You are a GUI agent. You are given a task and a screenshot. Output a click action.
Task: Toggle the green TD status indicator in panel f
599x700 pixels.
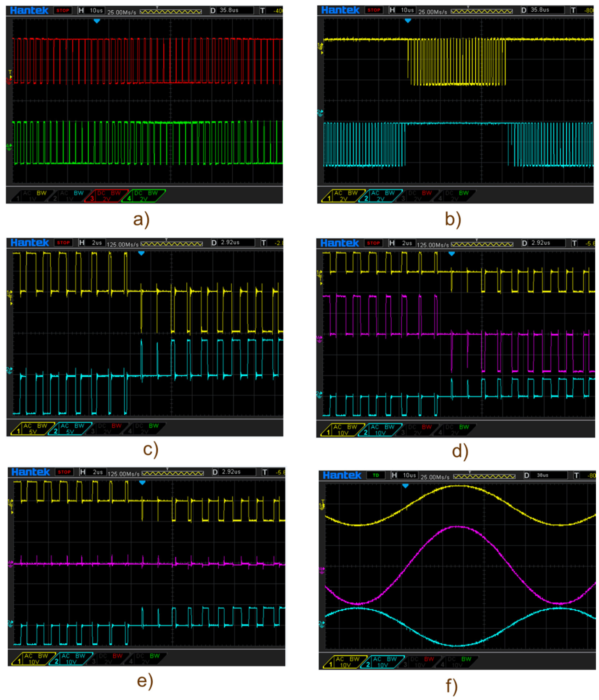click(x=376, y=475)
